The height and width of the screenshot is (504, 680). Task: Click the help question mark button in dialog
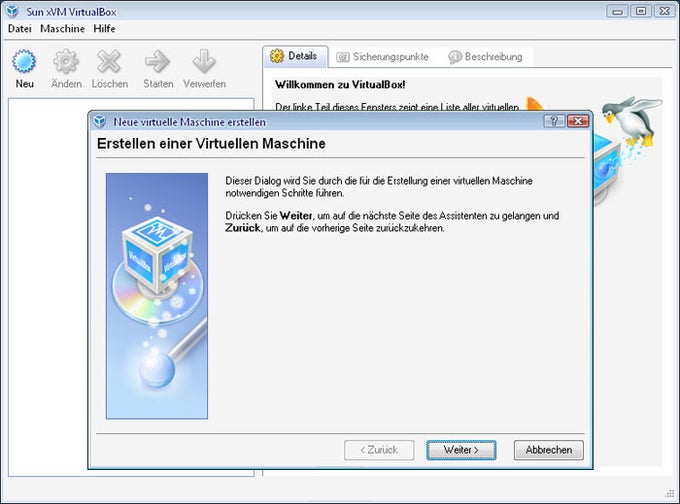(x=554, y=121)
